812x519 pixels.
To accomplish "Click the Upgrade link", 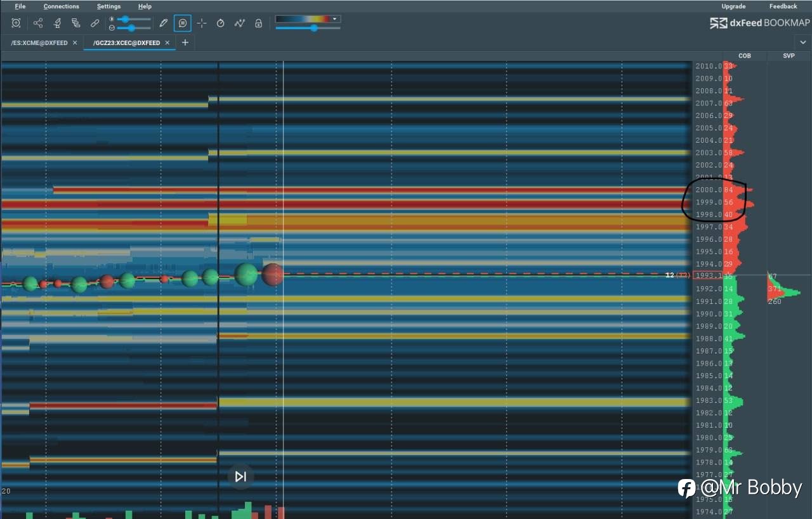I will [733, 6].
